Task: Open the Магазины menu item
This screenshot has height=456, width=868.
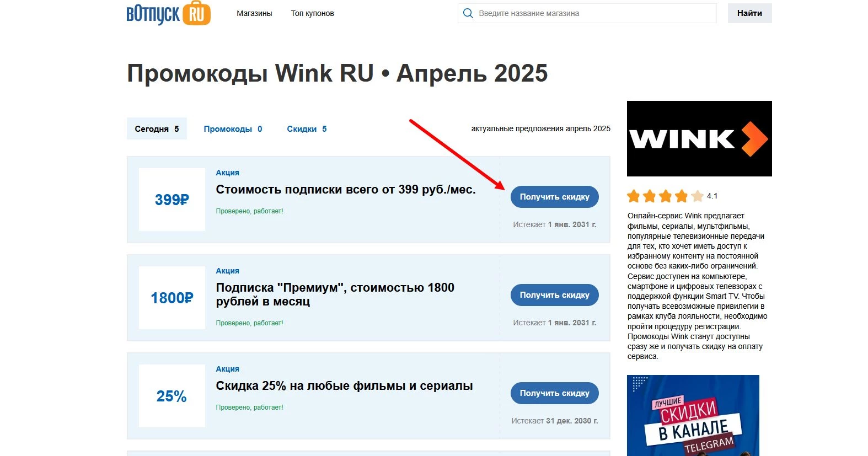Action: pyautogui.click(x=254, y=13)
